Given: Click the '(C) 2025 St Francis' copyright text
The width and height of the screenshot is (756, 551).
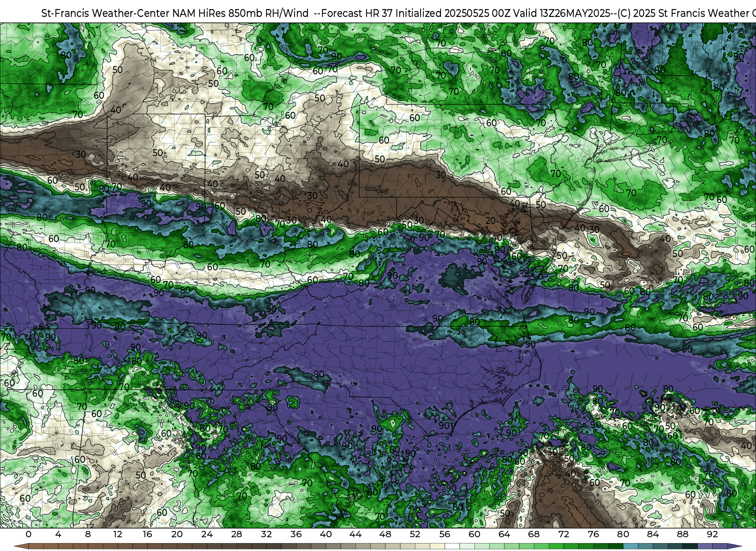Looking at the screenshot, I should [661, 13].
